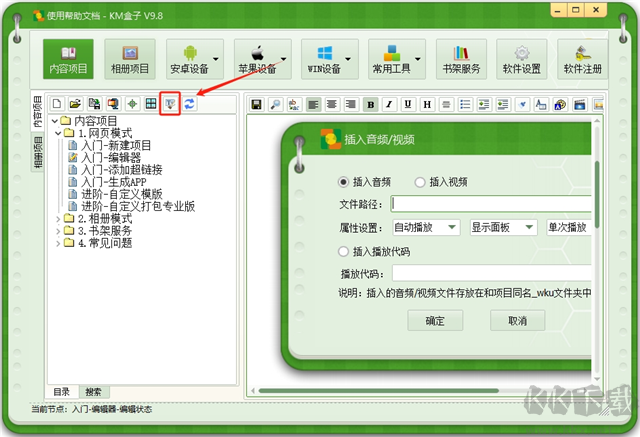Open the 自动播放 dropdown

click(426, 227)
